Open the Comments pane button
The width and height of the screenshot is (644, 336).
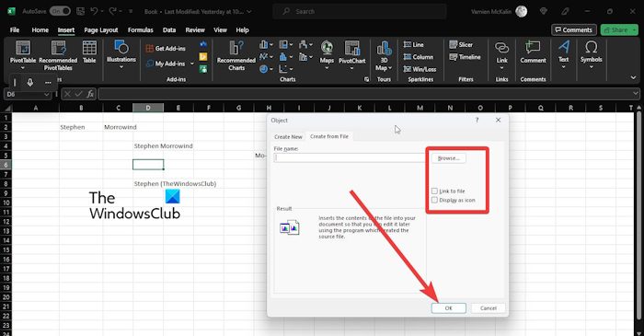coord(574,30)
